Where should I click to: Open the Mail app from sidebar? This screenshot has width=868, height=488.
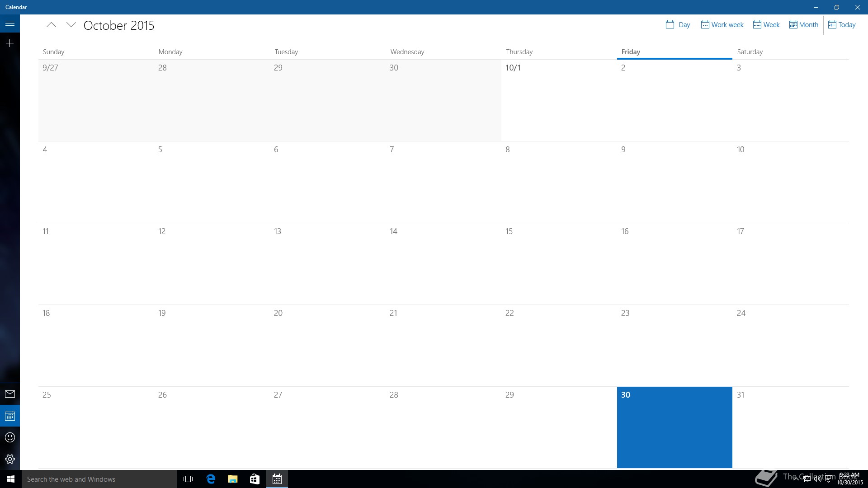10,394
